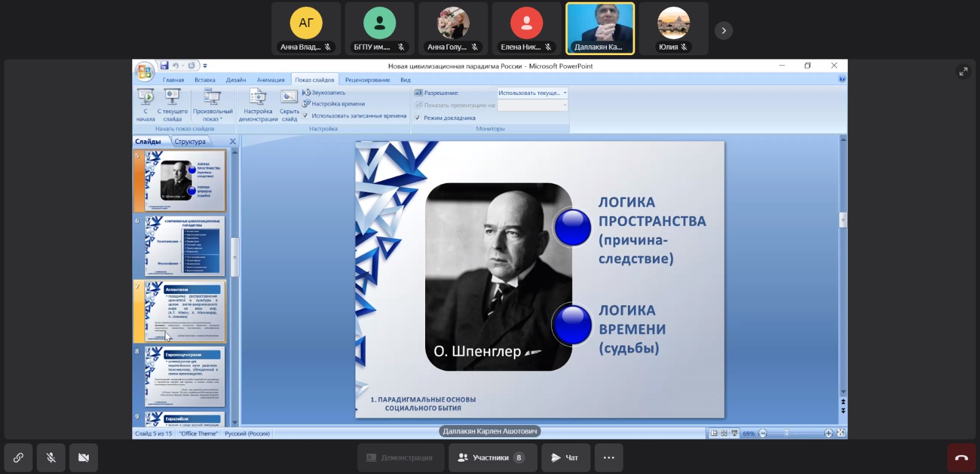
Task: Start slideshow from current slide
Action: pos(172,98)
